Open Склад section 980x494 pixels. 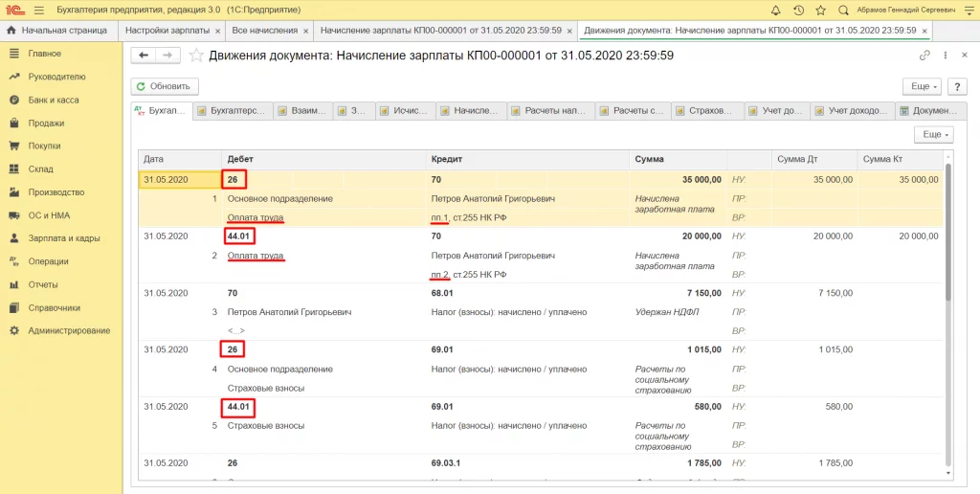(40, 168)
